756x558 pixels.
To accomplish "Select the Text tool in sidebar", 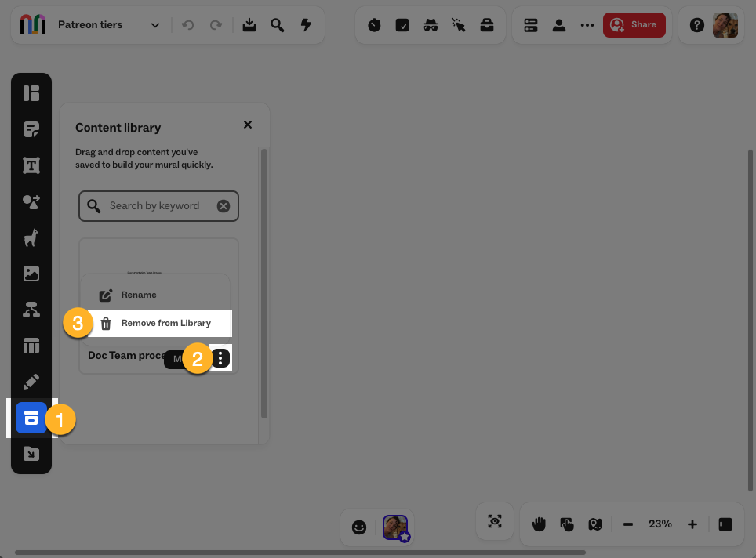I will tap(31, 165).
